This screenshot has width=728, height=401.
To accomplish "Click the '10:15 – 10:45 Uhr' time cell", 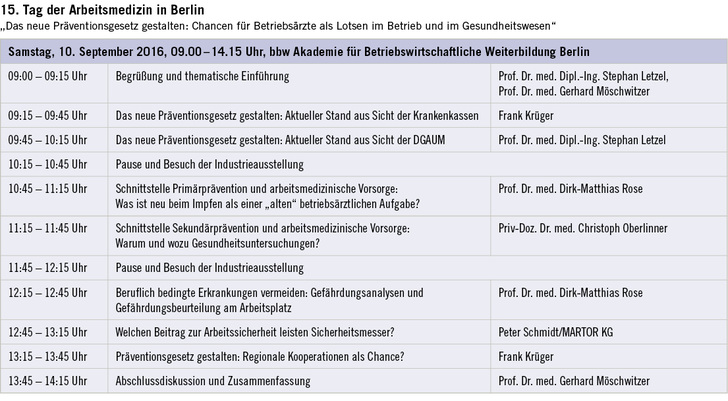I will pos(47,163).
